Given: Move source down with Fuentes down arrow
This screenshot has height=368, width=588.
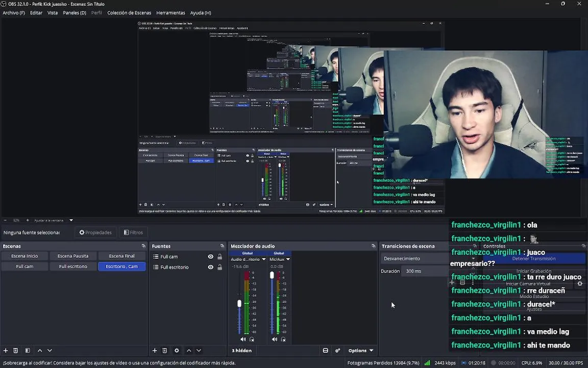Looking at the screenshot, I should [x=199, y=350].
